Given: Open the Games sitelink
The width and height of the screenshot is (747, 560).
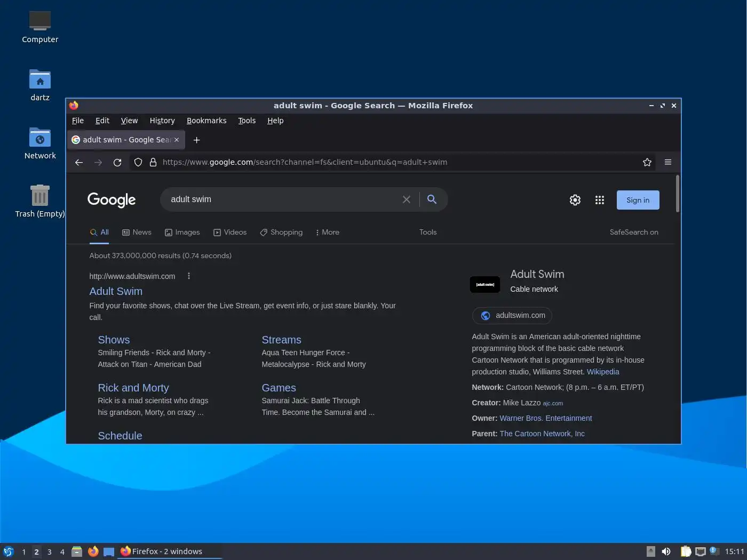Looking at the screenshot, I should point(279,388).
